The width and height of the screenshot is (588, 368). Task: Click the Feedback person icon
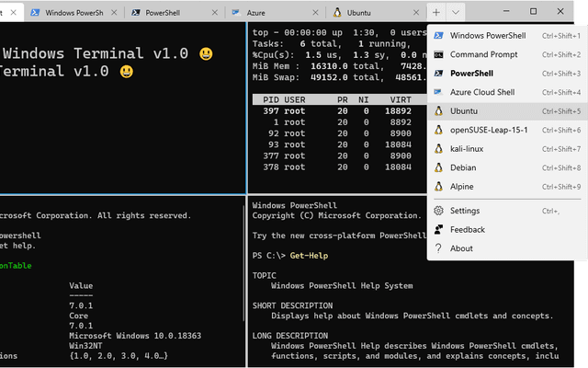tap(438, 229)
